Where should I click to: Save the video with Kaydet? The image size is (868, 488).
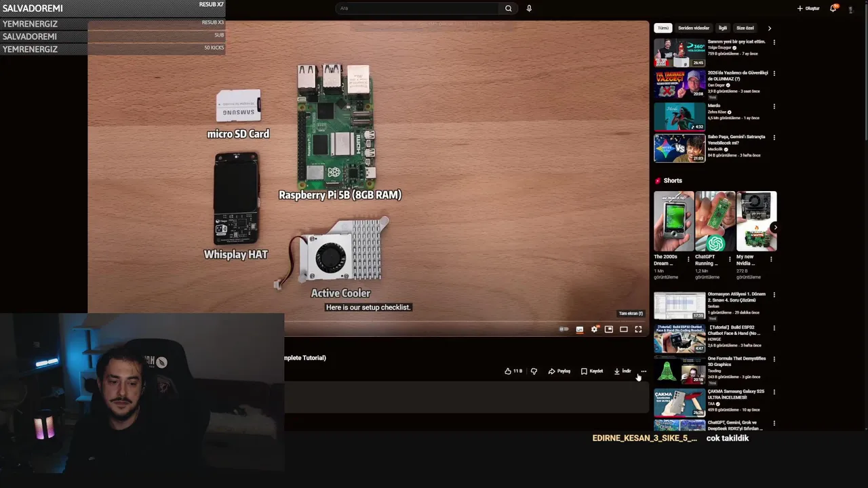tap(592, 371)
